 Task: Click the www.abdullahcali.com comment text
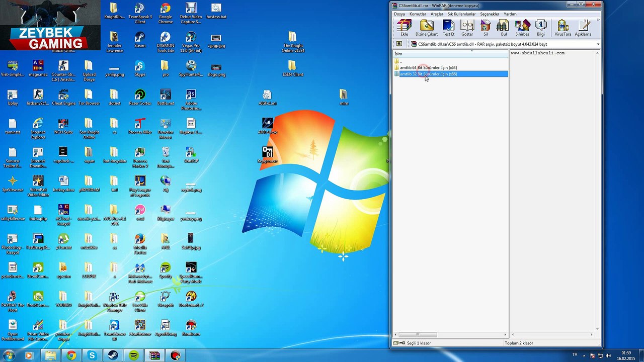537,53
